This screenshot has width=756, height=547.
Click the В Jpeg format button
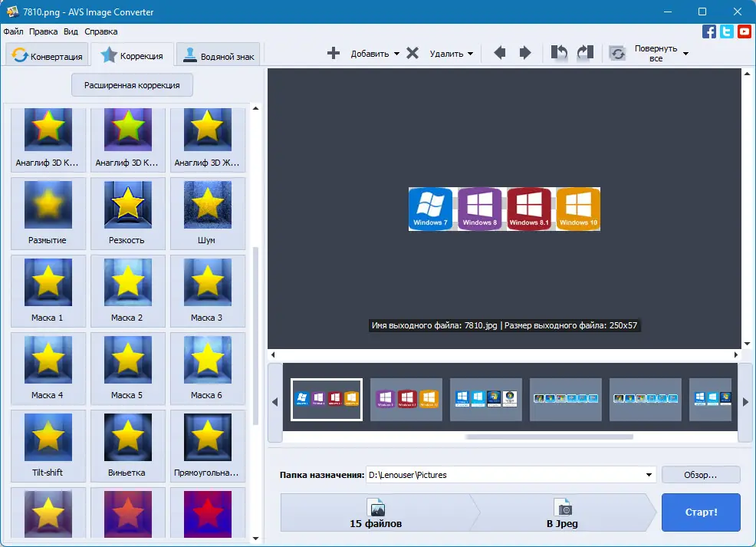click(563, 512)
